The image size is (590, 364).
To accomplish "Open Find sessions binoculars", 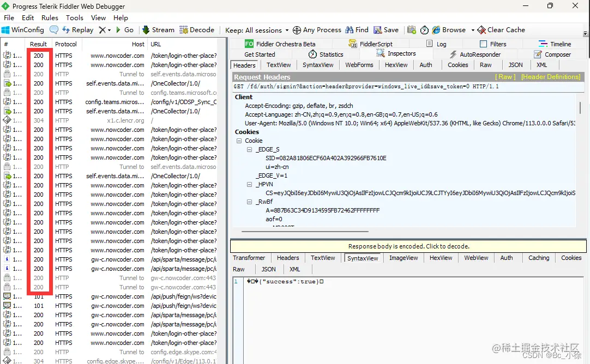I will pyautogui.click(x=357, y=30).
